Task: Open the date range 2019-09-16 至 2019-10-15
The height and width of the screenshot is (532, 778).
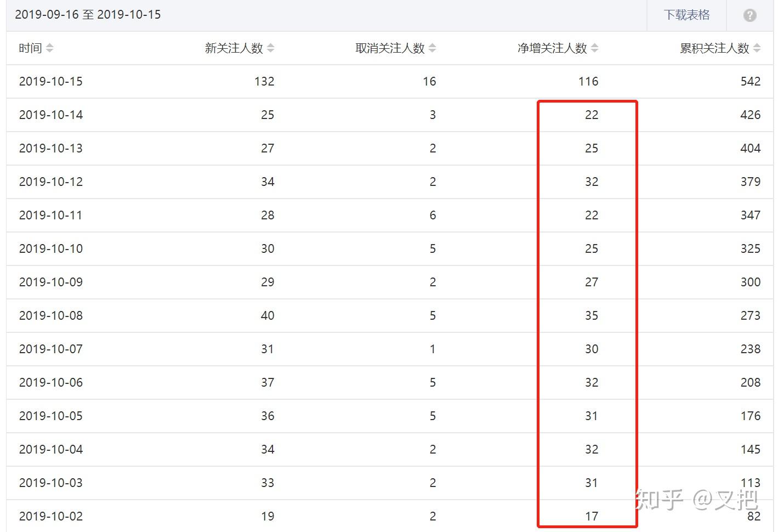Action: pos(88,15)
